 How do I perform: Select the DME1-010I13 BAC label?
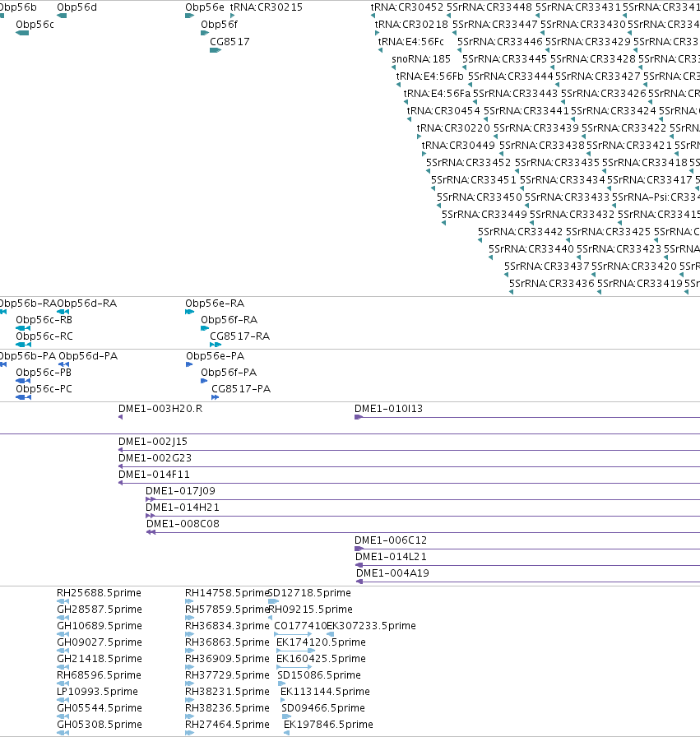389,409
